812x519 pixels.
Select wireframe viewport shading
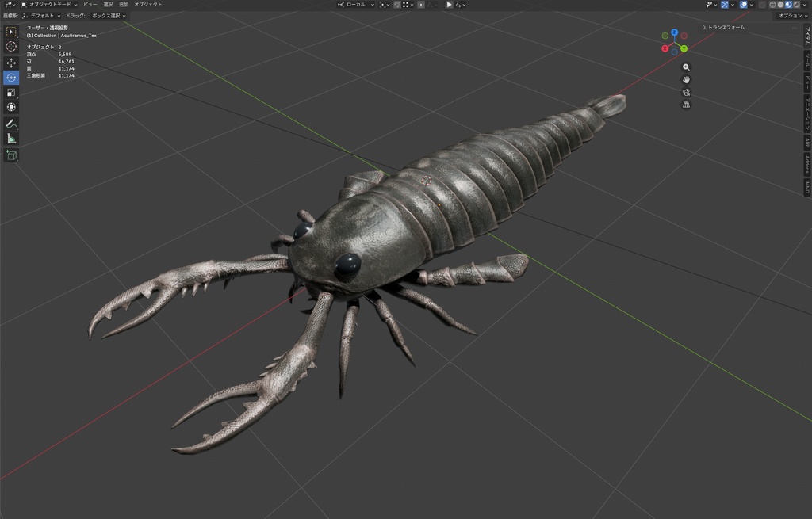[772, 5]
